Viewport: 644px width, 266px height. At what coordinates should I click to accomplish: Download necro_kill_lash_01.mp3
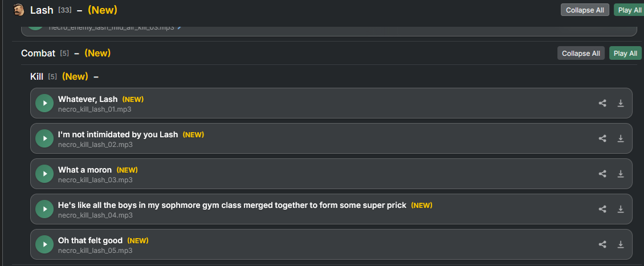(x=621, y=103)
